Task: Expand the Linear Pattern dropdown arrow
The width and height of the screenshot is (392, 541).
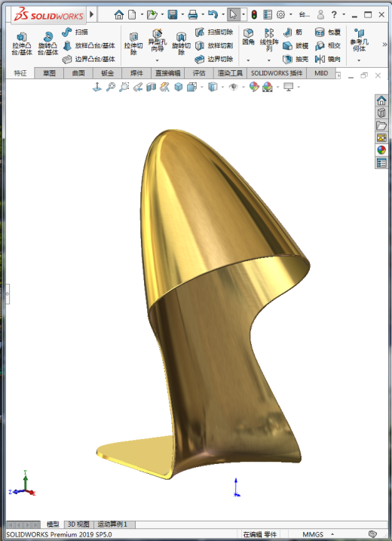Action: [269, 60]
